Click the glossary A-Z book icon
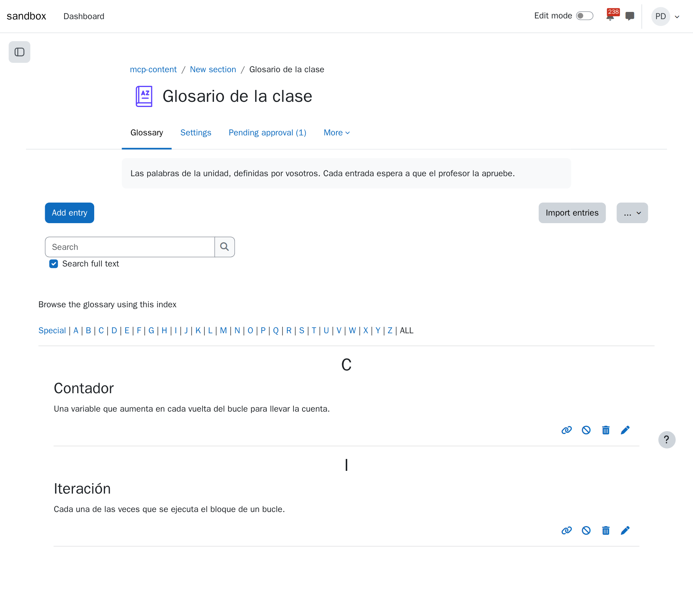693x616 pixels. pos(144,96)
